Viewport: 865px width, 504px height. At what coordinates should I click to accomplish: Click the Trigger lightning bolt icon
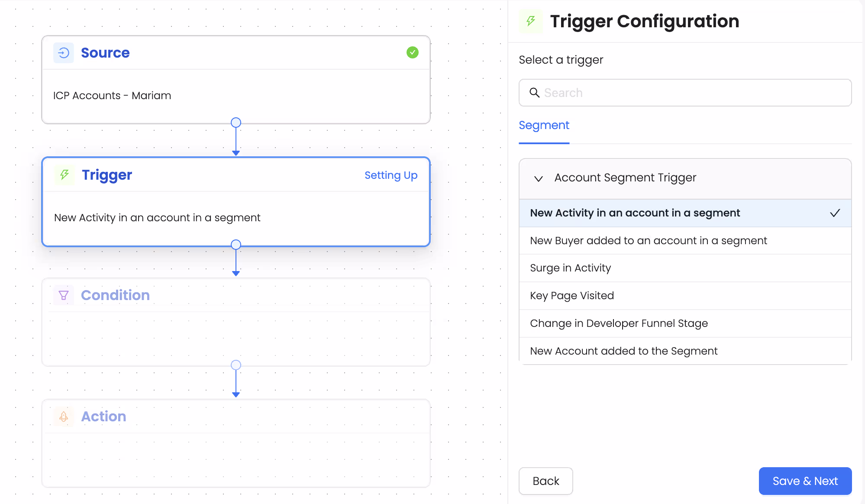(64, 175)
